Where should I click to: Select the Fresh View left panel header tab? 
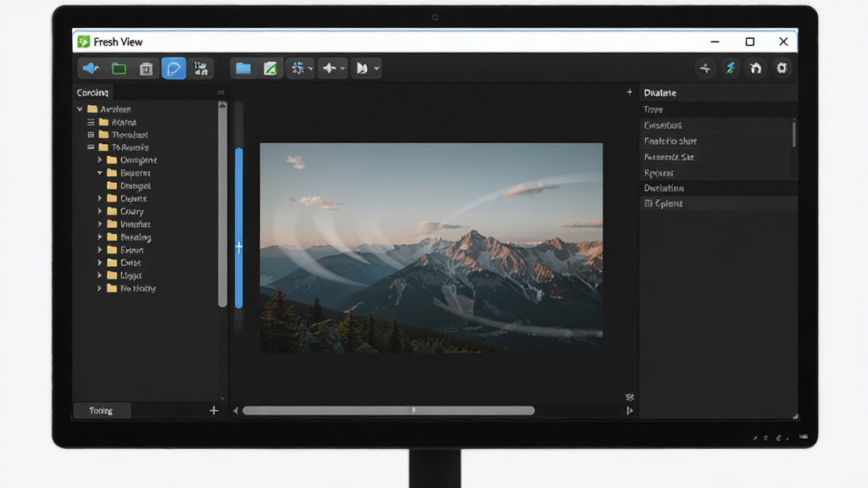click(x=92, y=92)
